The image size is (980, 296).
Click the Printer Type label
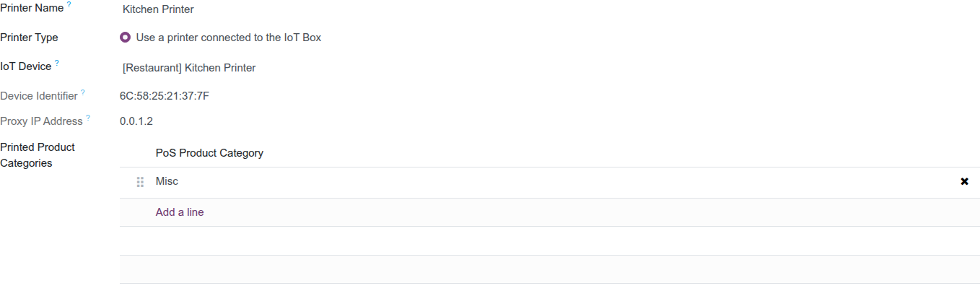point(29,38)
